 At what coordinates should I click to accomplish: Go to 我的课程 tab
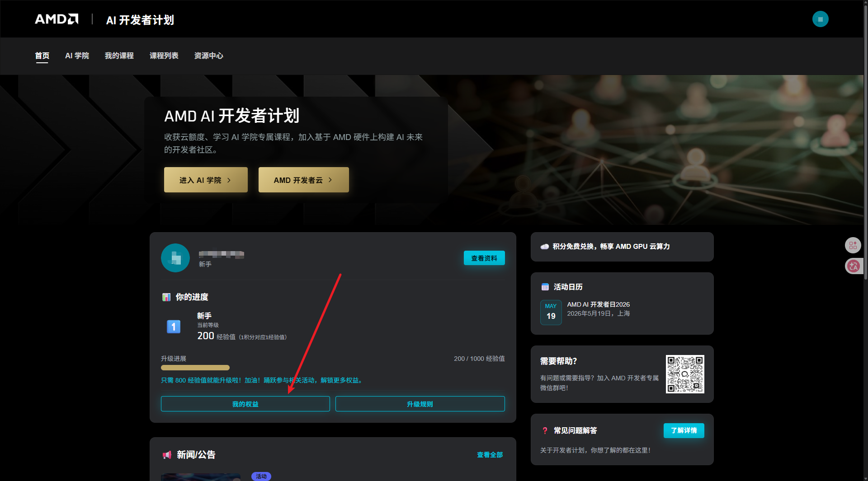(119, 56)
